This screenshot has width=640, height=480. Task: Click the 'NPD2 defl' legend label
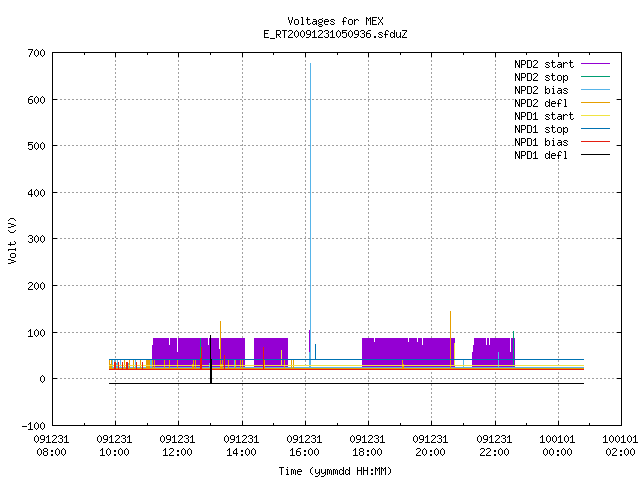(x=541, y=103)
